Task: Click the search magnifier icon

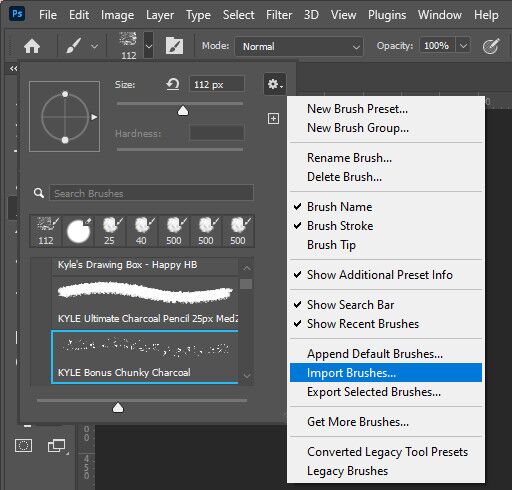Action: pos(39,193)
